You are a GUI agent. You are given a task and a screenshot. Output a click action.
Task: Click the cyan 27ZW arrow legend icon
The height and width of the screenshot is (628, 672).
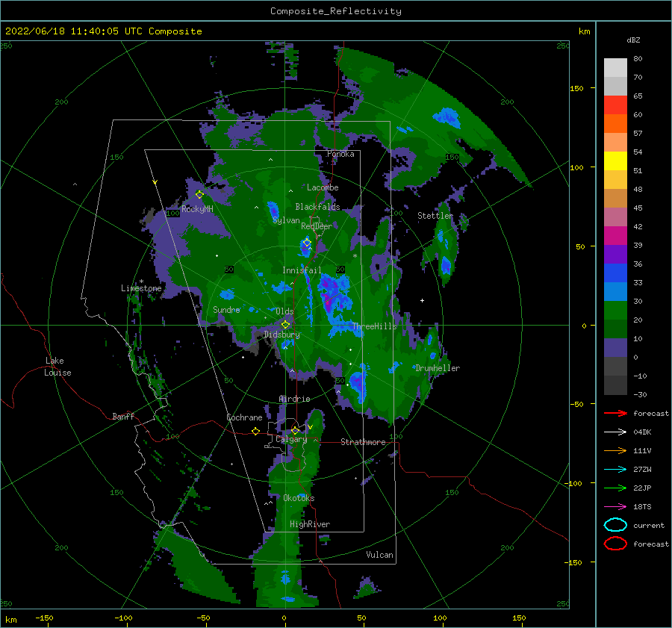coord(615,470)
